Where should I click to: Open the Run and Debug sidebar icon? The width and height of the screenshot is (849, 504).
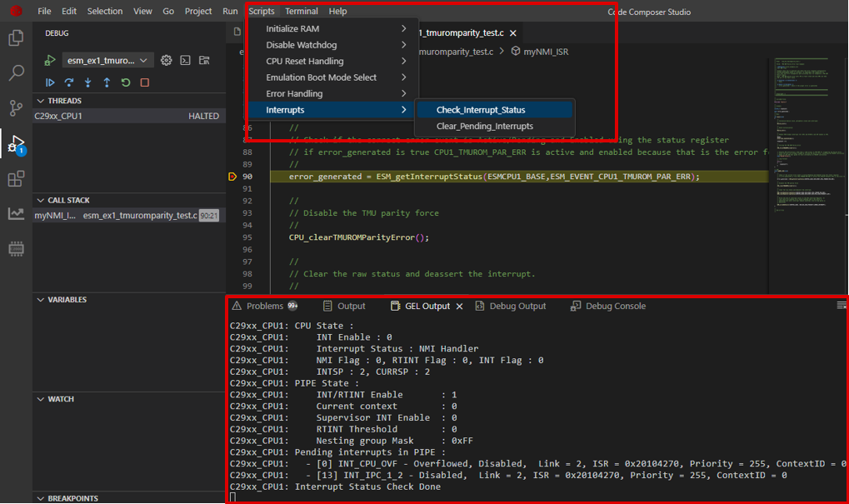pos(16,142)
